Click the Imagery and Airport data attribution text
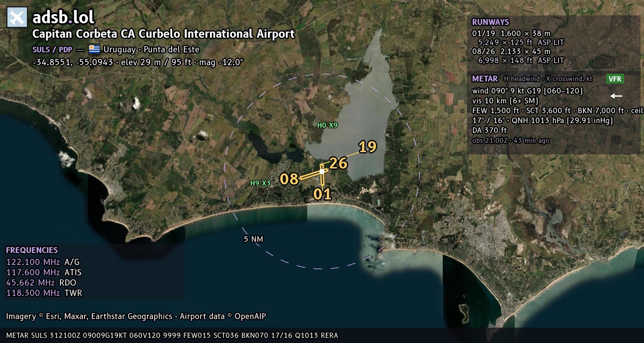Image resolution: width=644 pixels, height=343 pixels. click(x=136, y=316)
